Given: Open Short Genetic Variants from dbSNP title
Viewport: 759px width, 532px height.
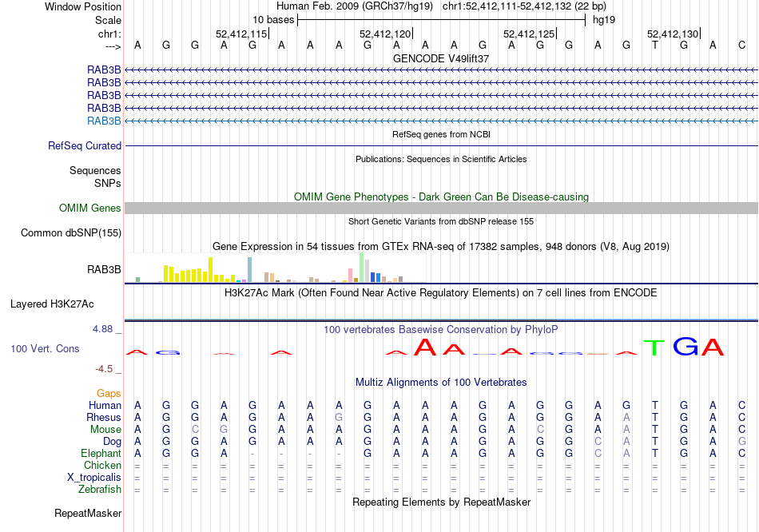Looking at the screenshot, I should (x=441, y=222).
